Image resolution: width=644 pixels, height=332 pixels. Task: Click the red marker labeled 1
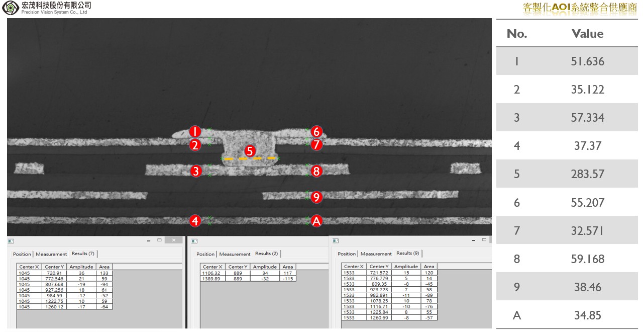(x=195, y=132)
